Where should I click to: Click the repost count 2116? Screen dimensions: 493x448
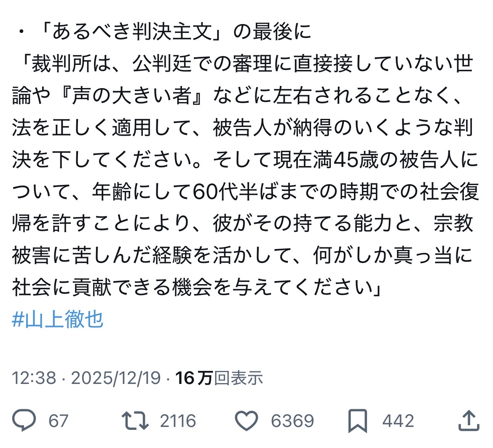178,421
